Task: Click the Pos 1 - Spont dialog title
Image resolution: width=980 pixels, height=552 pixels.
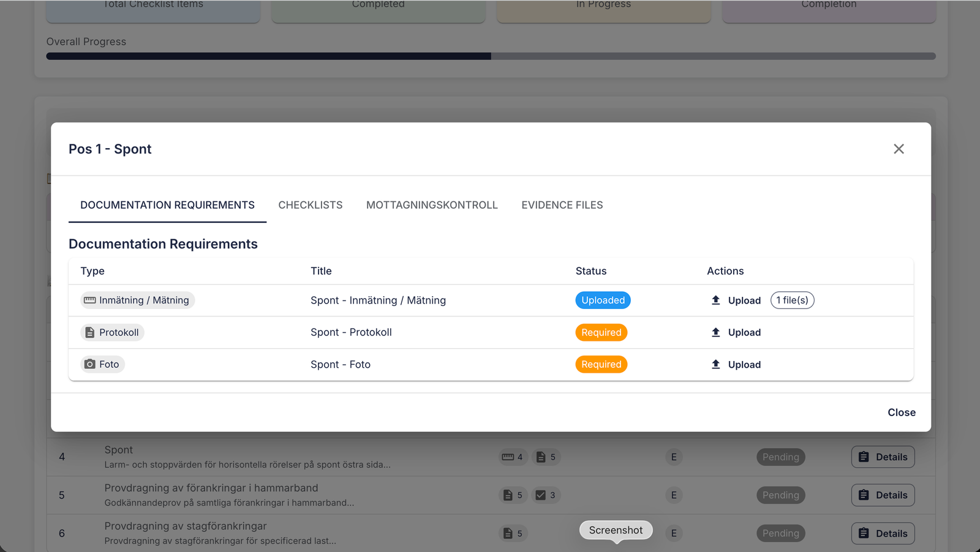Action: point(110,149)
